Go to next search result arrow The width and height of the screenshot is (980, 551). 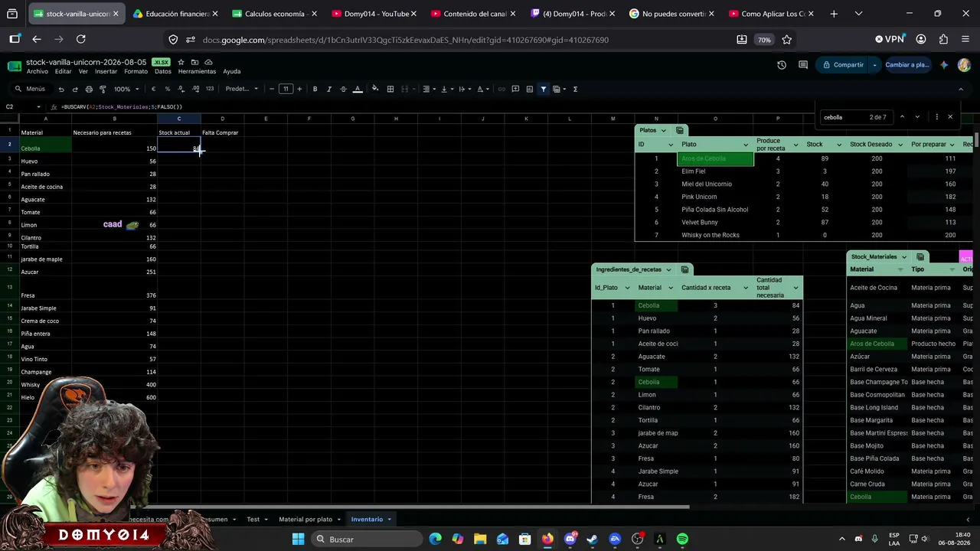(x=917, y=117)
